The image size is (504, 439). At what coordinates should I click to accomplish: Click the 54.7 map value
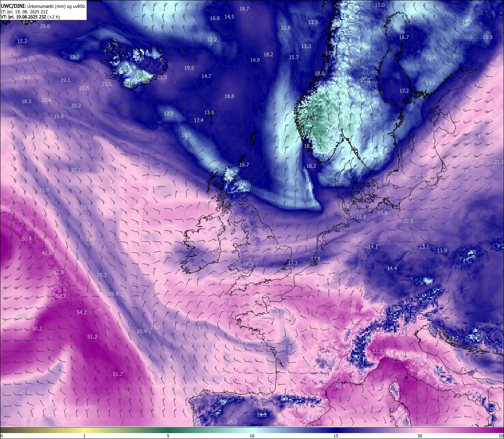click(61, 296)
